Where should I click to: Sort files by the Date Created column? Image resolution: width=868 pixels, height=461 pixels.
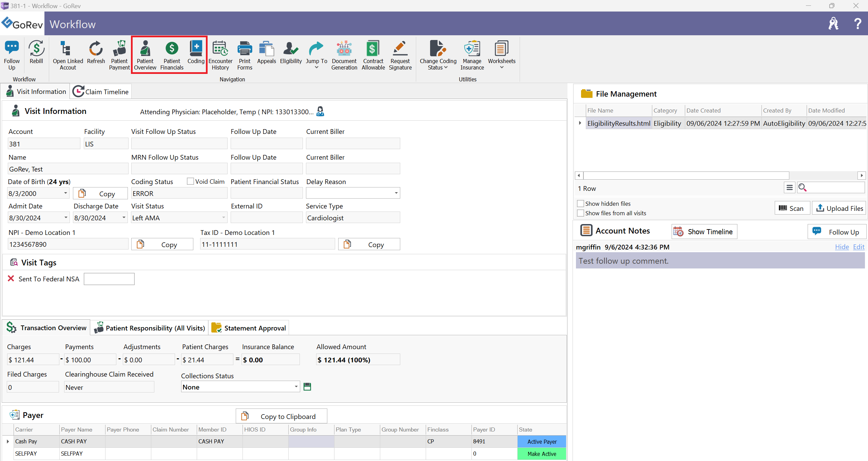pos(722,111)
